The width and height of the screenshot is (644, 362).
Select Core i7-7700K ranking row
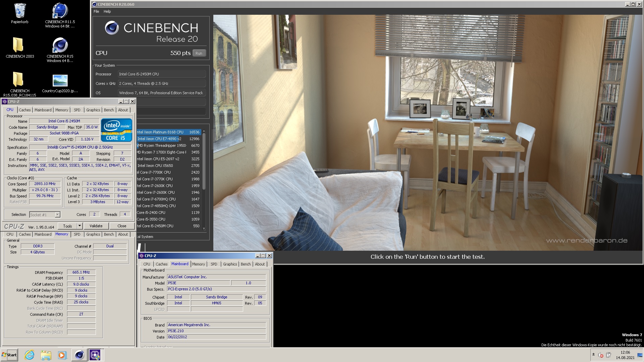tap(169, 172)
